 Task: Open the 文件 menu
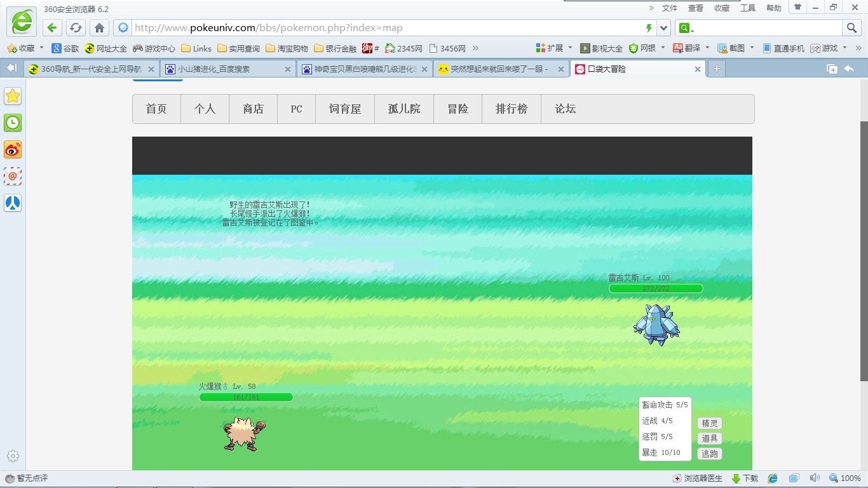(670, 8)
